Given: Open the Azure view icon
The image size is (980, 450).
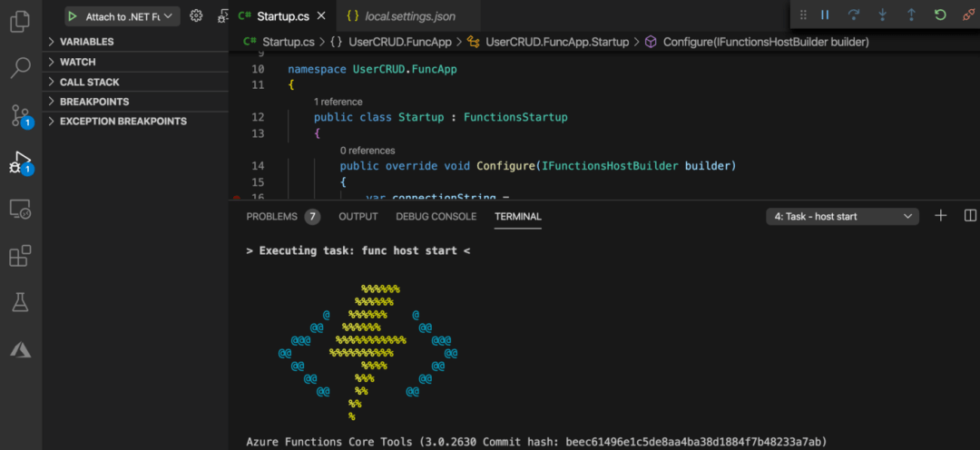Looking at the screenshot, I should click(x=21, y=350).
